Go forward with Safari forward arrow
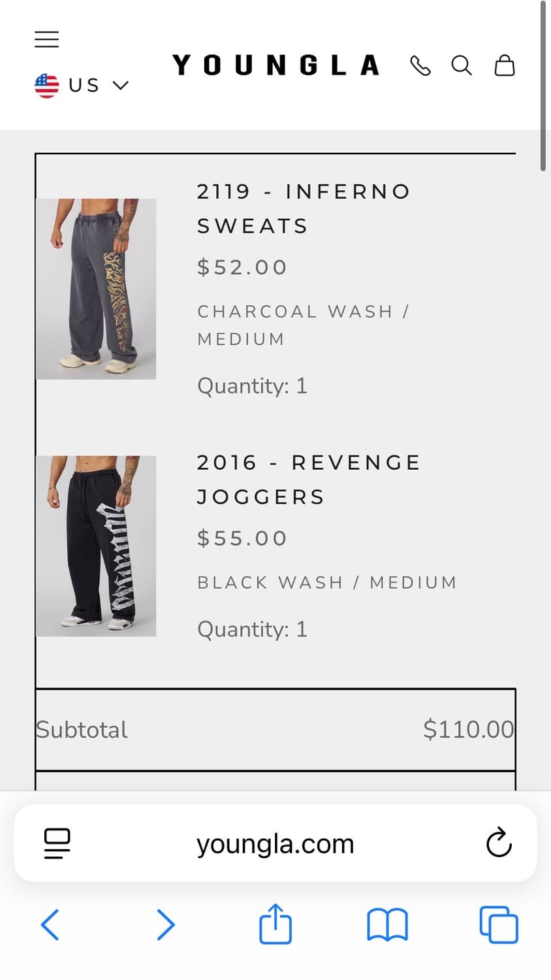Viewport: 551px width, 980px height. click(166, 925)
